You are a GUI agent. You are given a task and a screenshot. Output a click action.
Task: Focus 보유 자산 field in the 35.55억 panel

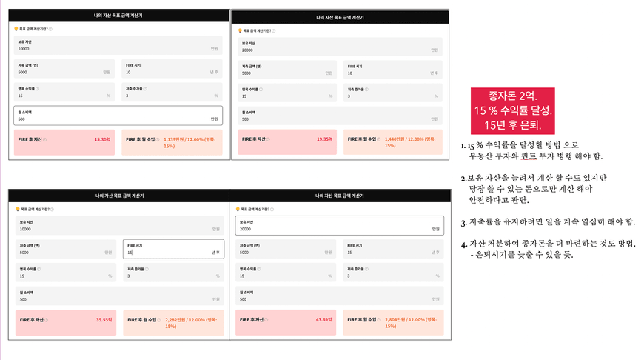point(119,226)
